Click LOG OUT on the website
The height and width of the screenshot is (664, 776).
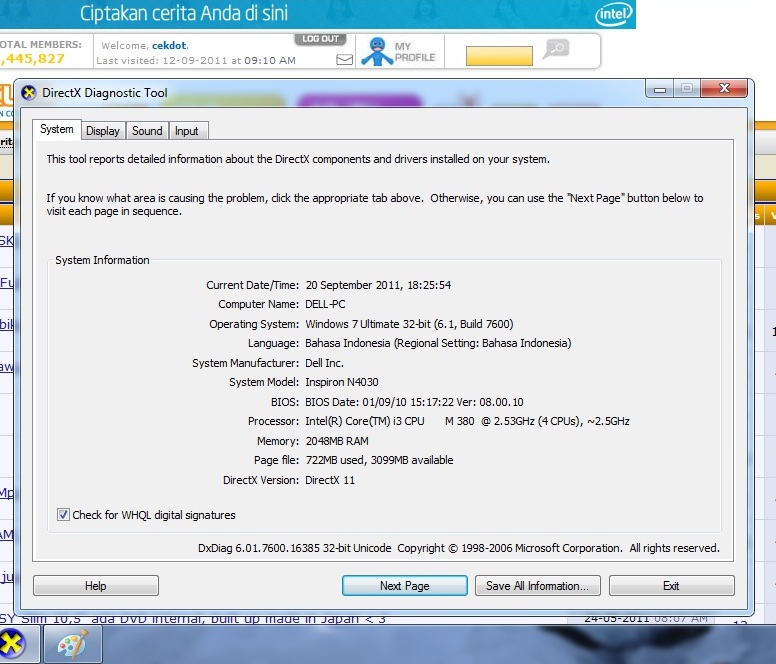(320, 39)
